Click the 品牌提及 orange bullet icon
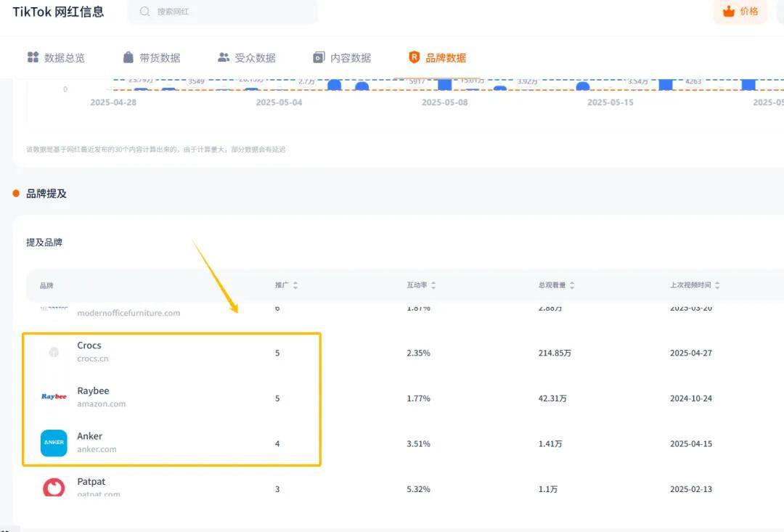 click(16, 194)
